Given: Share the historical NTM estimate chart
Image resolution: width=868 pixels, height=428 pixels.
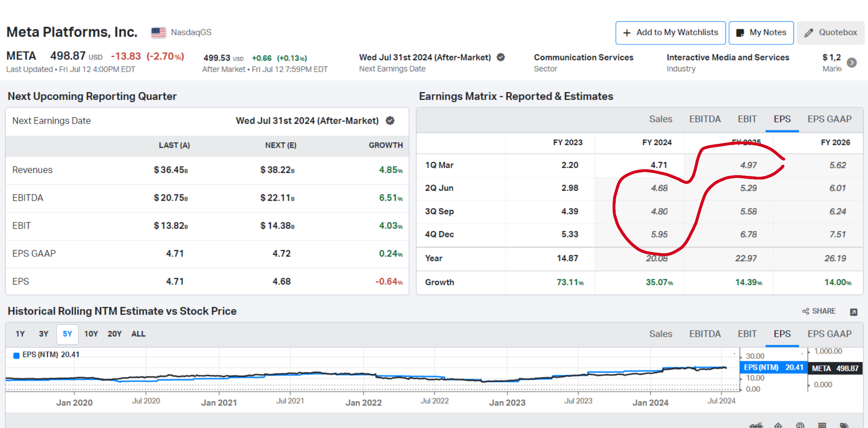Looking at the screenshot, I should point(819,311).
